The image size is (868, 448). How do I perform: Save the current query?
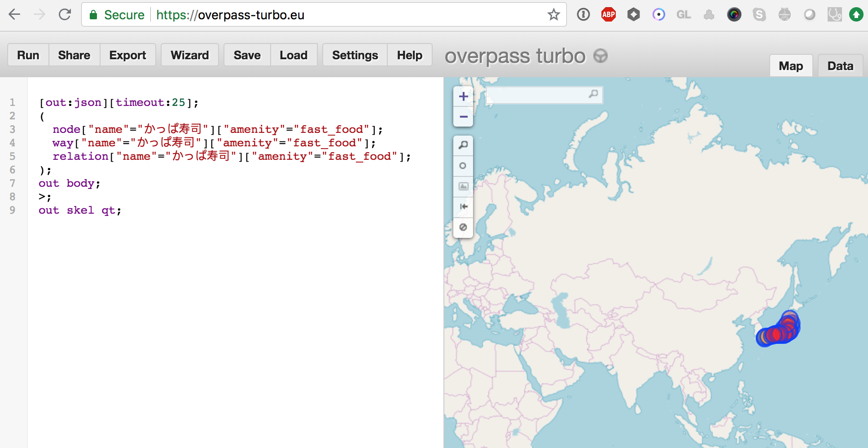point(247,55)
